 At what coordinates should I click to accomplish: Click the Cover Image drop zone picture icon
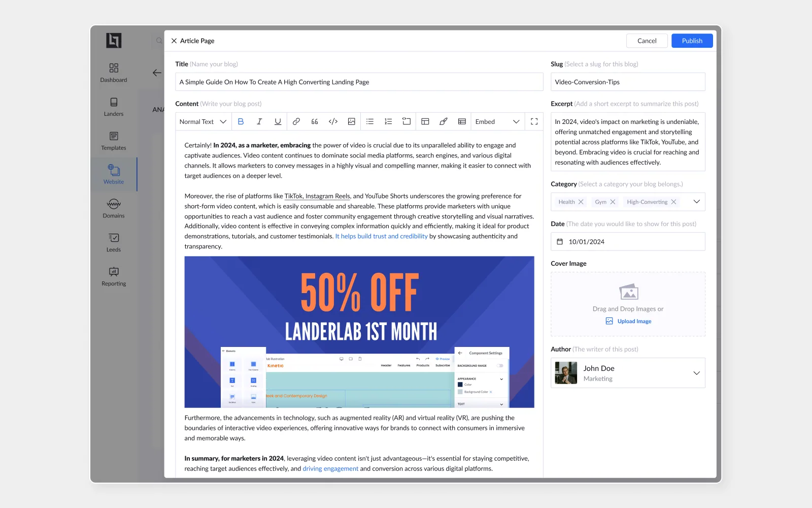pos(628,292)
